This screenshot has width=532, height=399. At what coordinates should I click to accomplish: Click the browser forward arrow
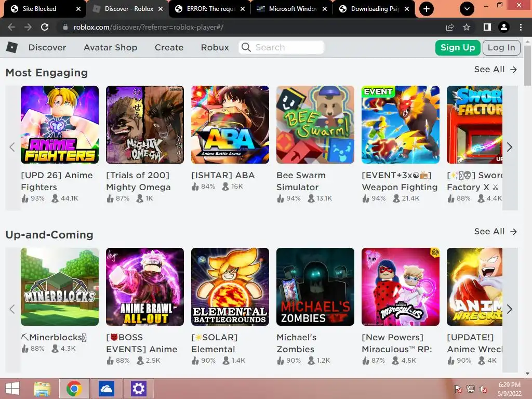click(28, 27)
